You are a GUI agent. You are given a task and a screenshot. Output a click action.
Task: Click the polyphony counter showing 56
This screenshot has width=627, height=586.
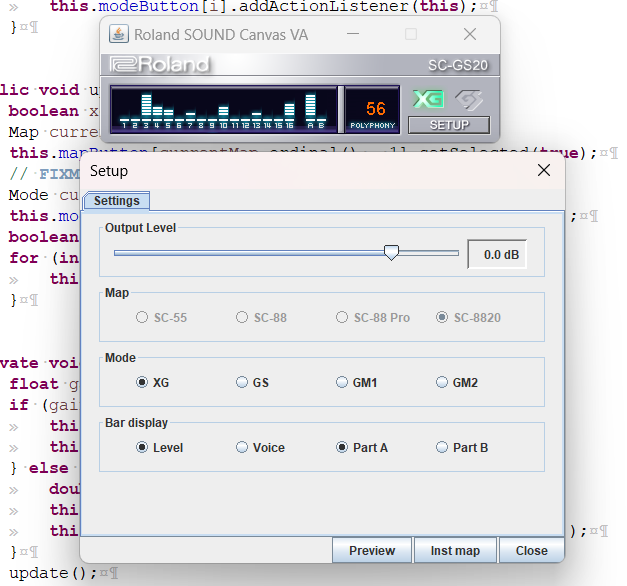click(x=372, y=109)
